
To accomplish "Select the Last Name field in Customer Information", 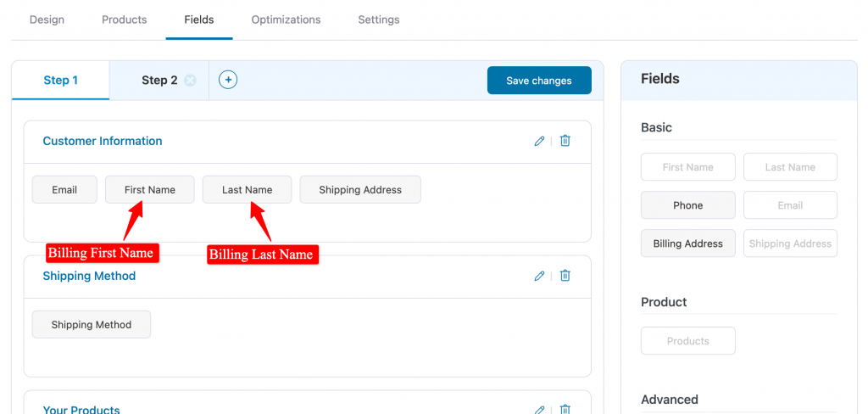I will tap(247, 189).
